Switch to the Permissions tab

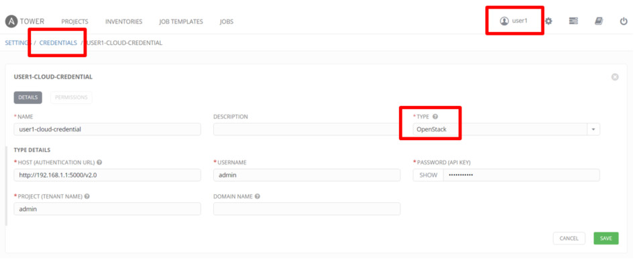[71, 97]
